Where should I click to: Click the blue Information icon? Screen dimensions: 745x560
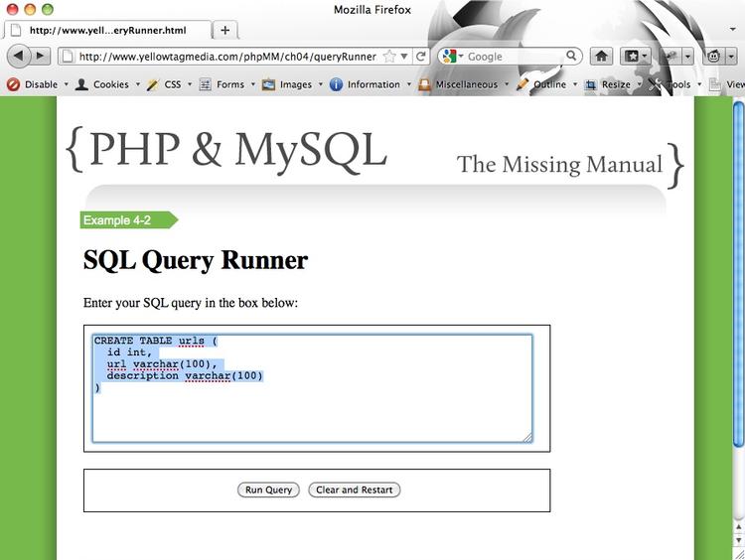(336, 84)
